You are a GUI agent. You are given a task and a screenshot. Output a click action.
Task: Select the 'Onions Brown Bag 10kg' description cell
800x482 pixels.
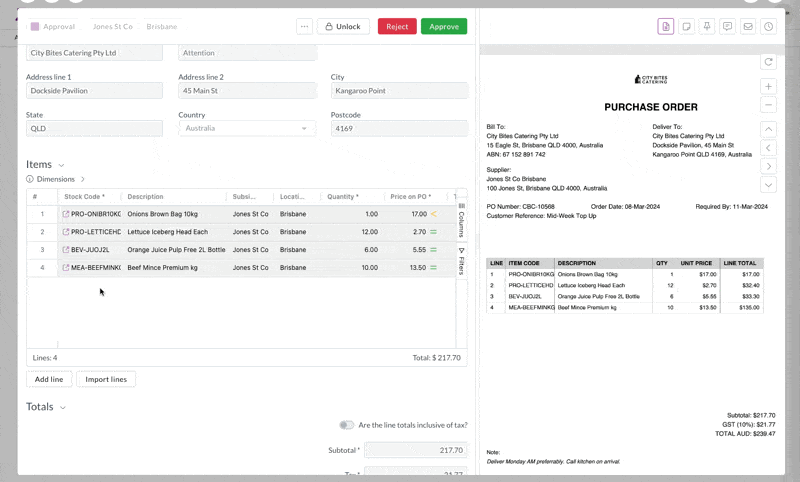pos(176,214)
